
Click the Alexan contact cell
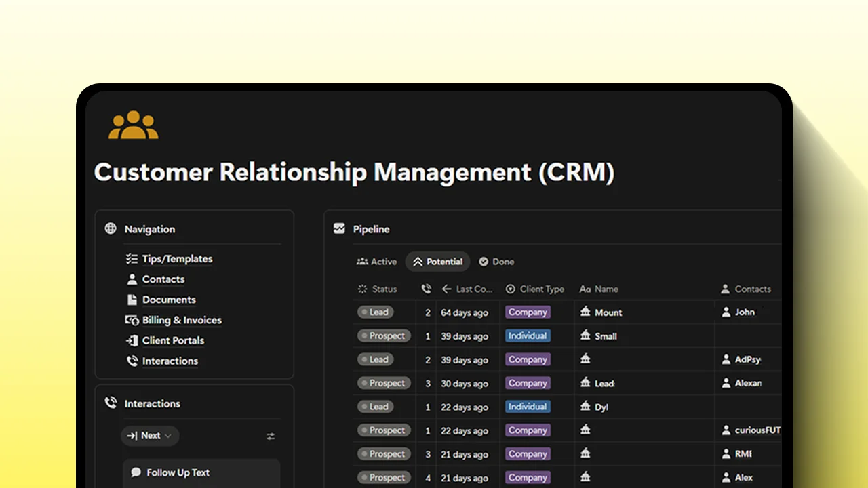[x=747, y=384]
